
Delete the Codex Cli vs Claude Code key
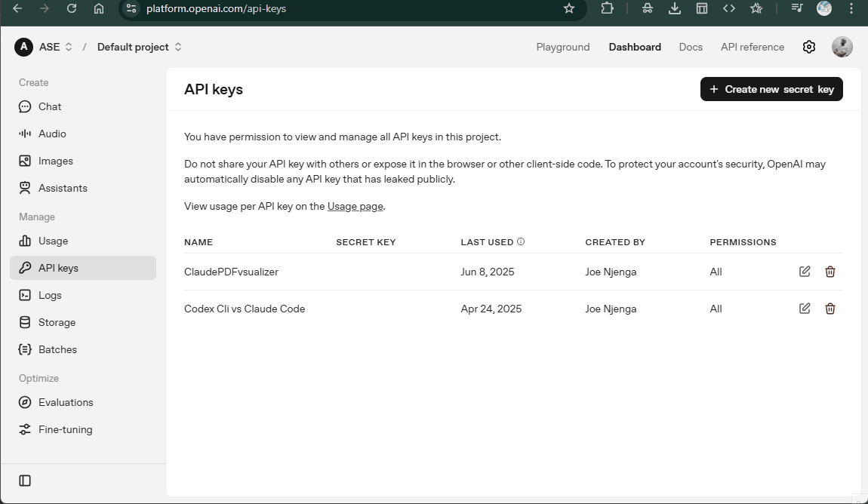click(830, 309)
